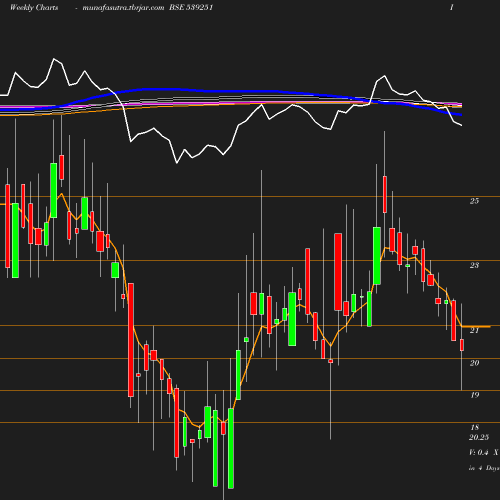Click the last price value 20.25
Screen dimensions: 500x500
[479, 437]
